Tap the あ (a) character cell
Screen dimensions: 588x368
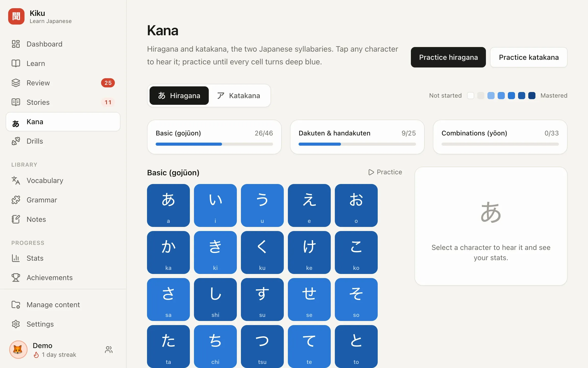(x=168, y=205)
